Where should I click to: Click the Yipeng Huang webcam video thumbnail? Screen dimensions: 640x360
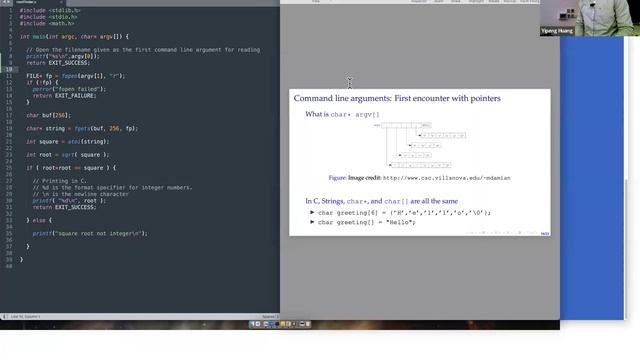[x=590, y=18]
